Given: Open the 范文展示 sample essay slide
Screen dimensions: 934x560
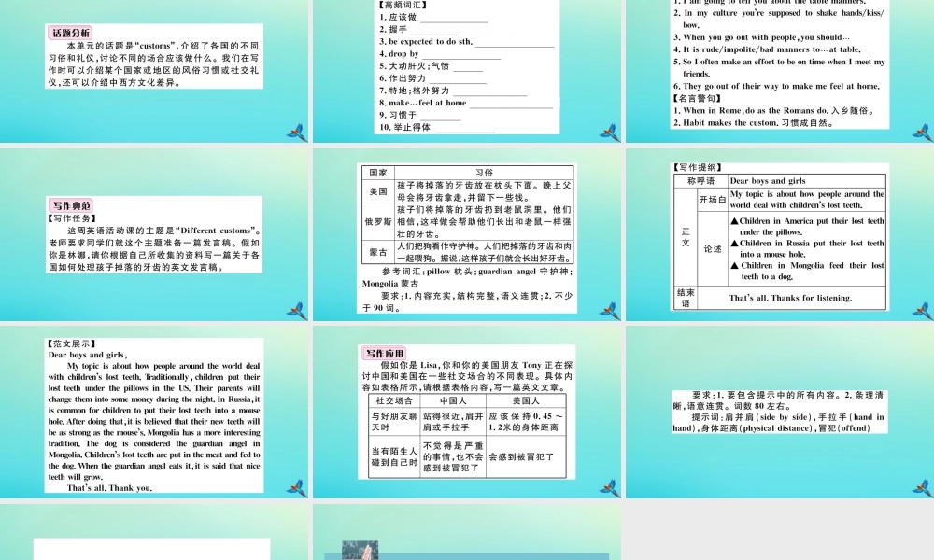Looking at the screenshot, I should pyautogui.click(x=154, y=412).
